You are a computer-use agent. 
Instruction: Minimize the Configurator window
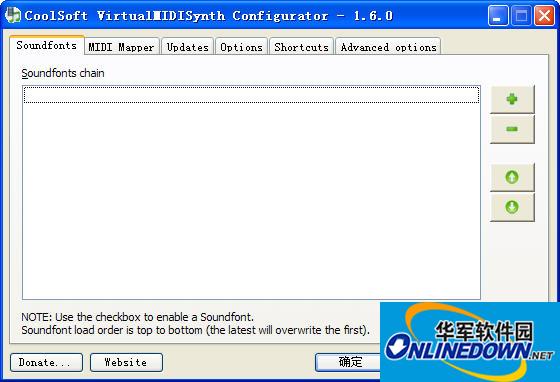click(x=498, y=16)
